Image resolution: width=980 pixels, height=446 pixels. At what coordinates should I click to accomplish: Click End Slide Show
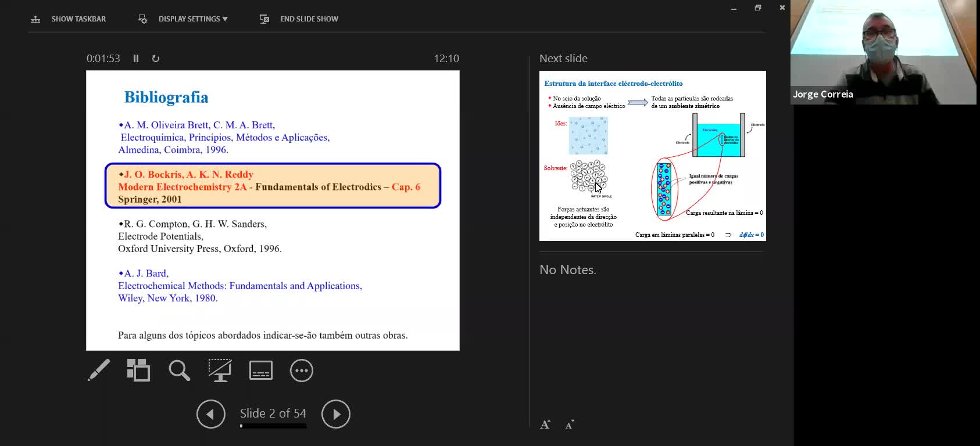(x=299, y=19)
